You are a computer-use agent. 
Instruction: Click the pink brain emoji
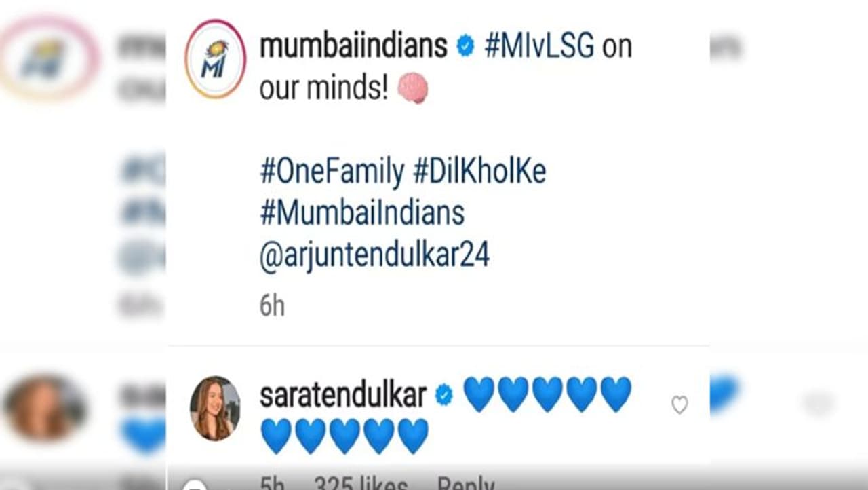pos(412,89)
